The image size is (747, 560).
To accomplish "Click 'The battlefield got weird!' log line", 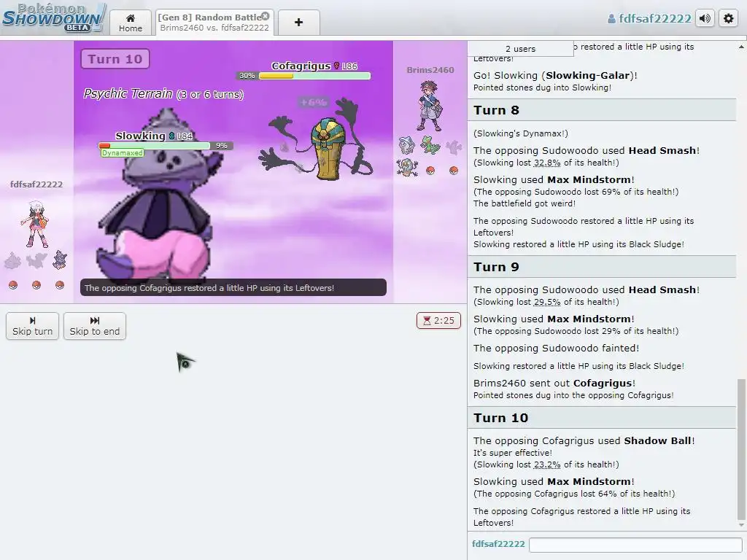I will tap(524, 203).
